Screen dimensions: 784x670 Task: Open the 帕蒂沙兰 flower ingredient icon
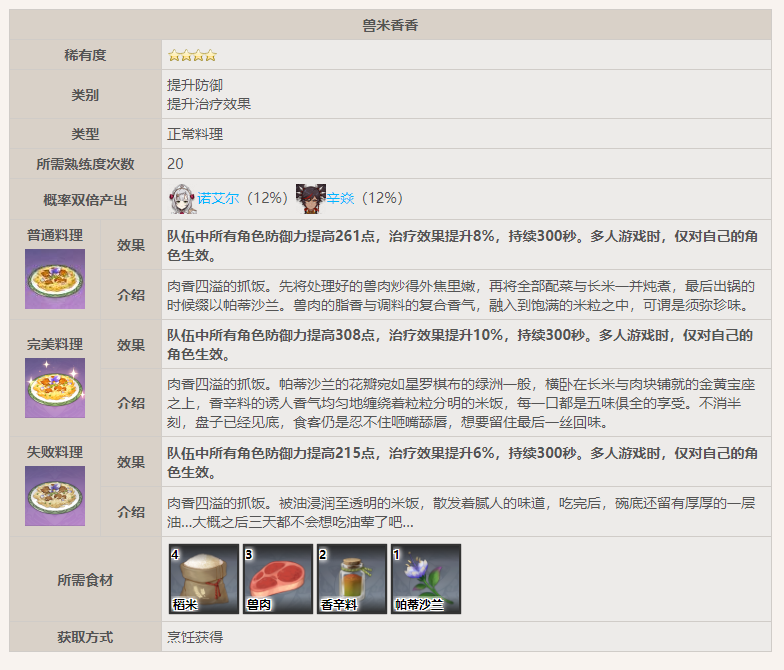tap(425, 579)
